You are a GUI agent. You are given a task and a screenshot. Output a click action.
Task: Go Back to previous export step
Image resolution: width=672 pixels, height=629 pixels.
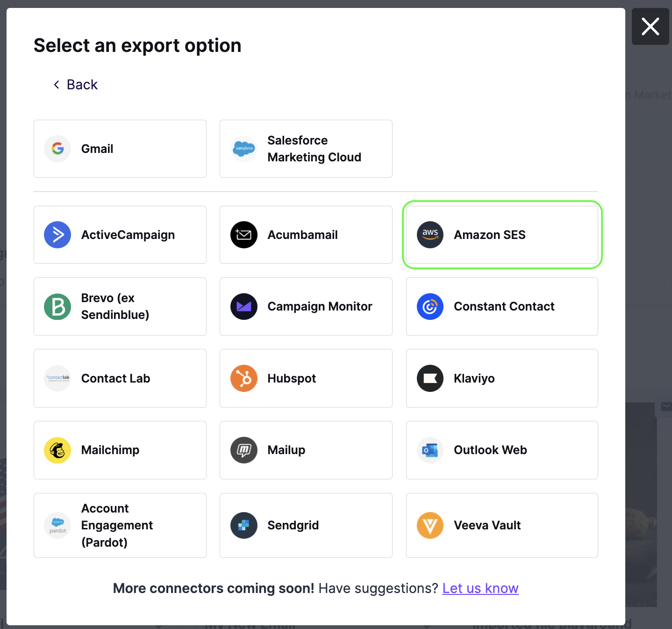pyautogui.click(x=75, y=85)
